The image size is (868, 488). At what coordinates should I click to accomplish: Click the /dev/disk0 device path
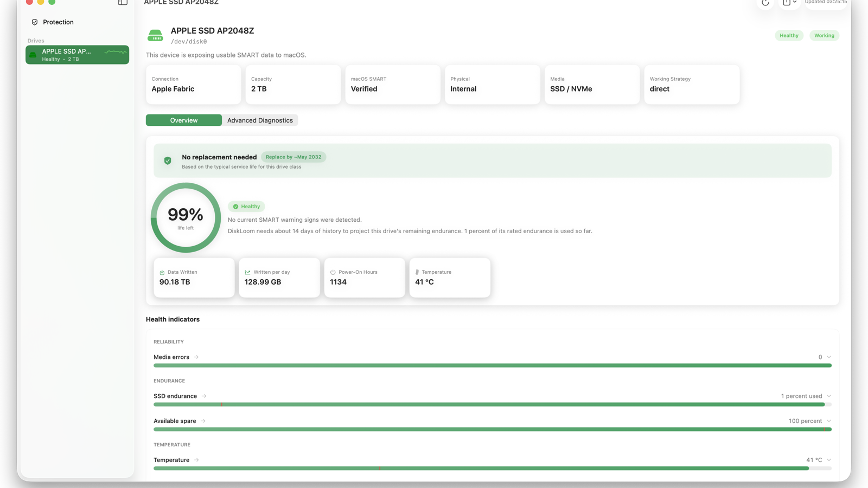[189, 42]
